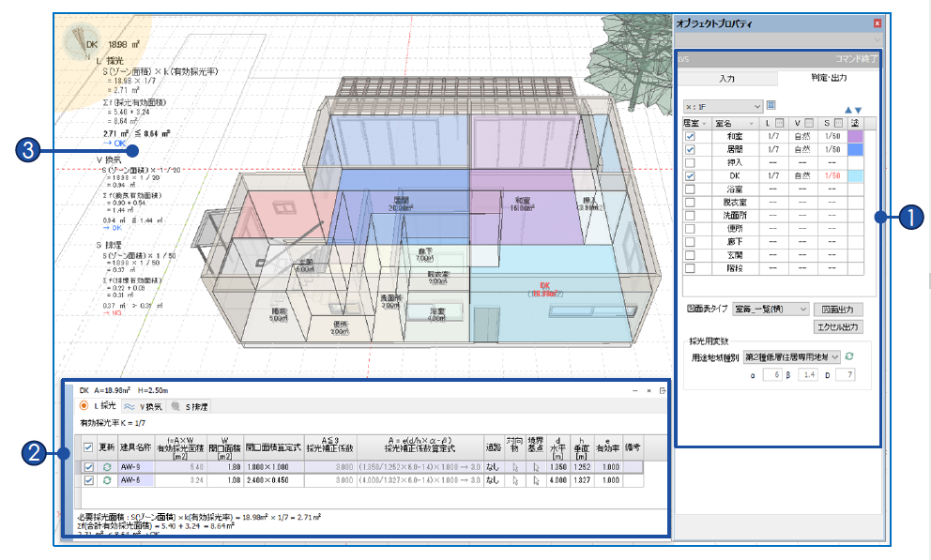Click the blue down arrow above room table
Screen dimensions: 931x560
click(858, 109)
